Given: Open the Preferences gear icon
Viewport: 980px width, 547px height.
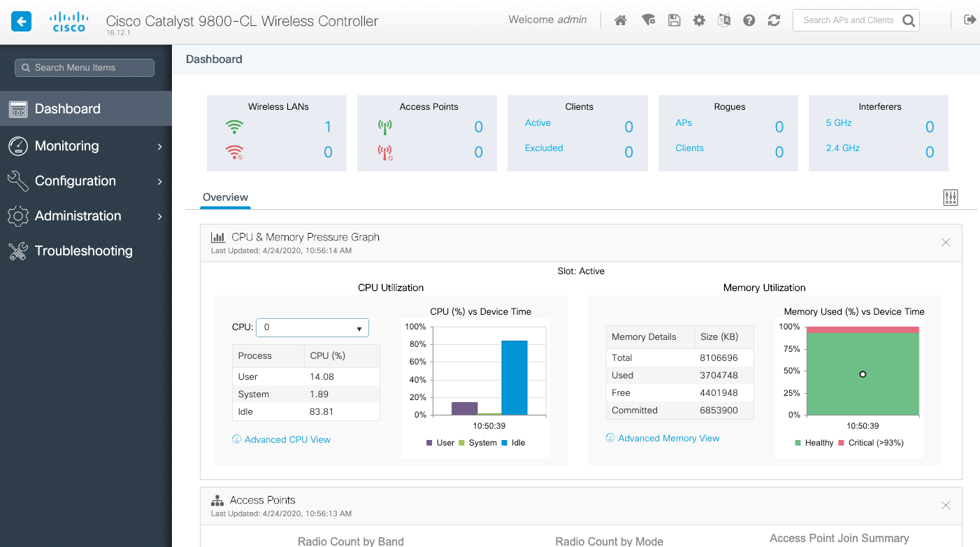Looking at the screenshot, I should [x=699, y=20].
